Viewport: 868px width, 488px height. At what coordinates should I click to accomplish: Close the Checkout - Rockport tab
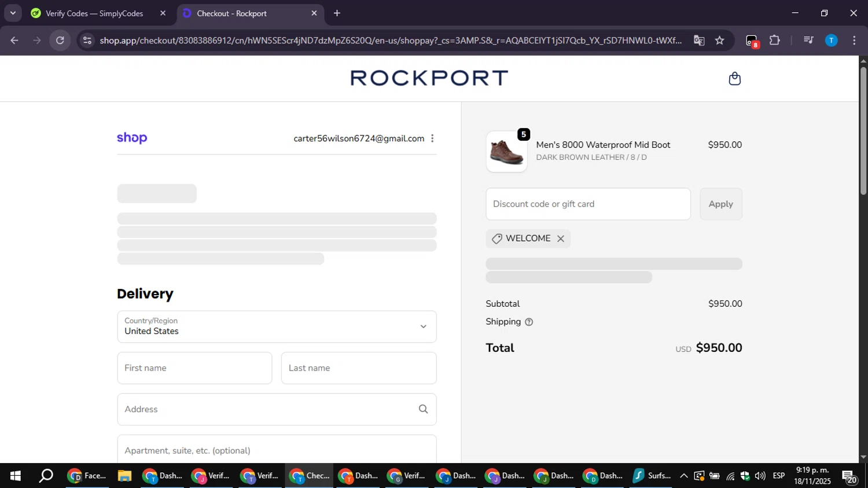[x=314, y=13]
